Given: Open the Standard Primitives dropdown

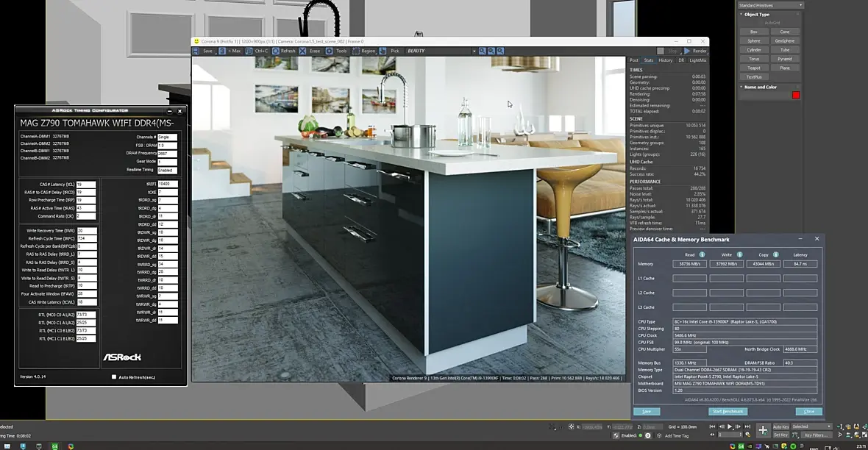Looking at the screenshot, I should pyautogui.click(x=770, y=5).
